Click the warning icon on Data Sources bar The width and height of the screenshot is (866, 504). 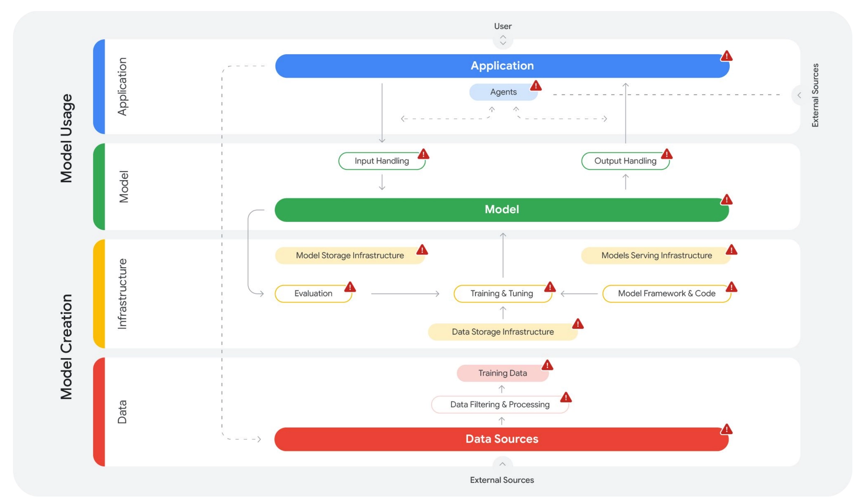(726, 430)
